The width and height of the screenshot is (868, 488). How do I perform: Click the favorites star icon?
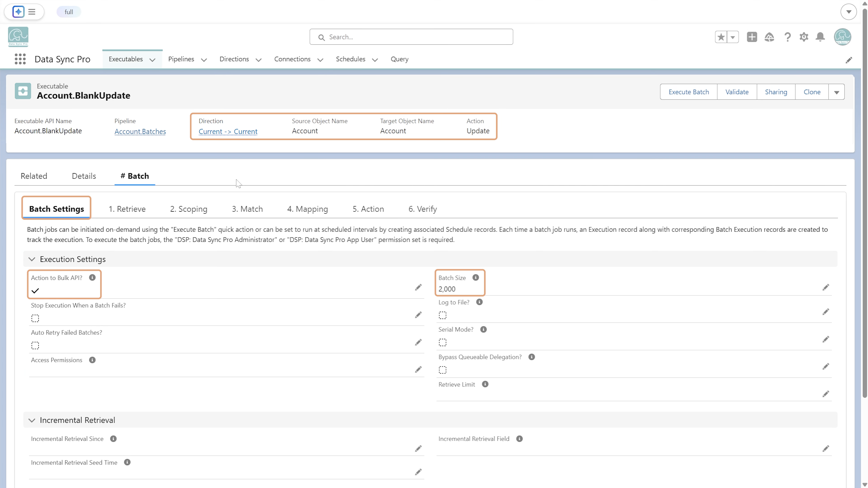coord(721,37)
